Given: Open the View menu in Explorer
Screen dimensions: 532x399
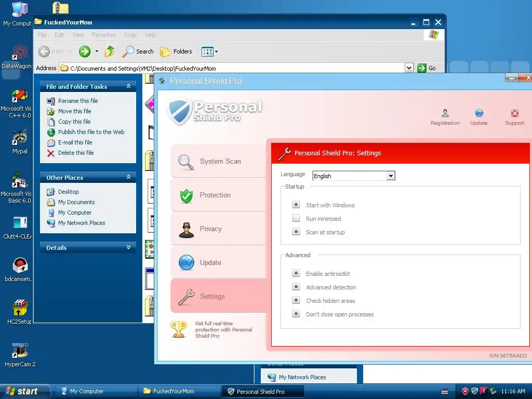Looking at the screenshot, I should [78, 35].
